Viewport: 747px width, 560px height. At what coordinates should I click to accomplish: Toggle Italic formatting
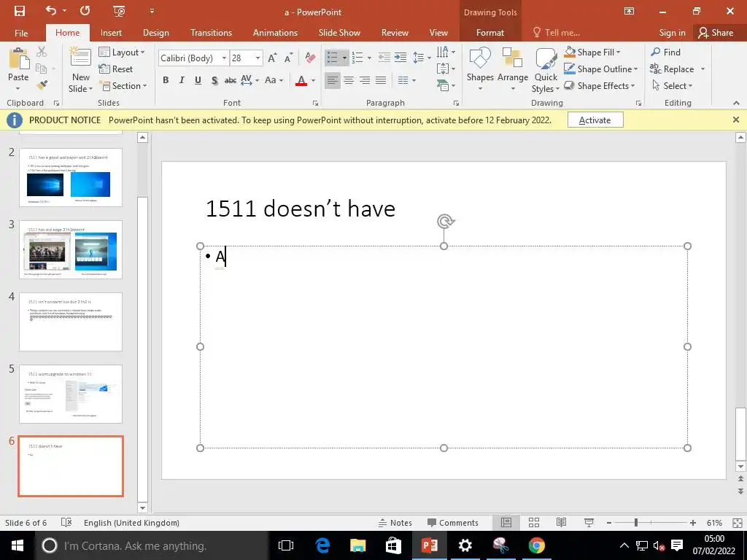point(182,80)
